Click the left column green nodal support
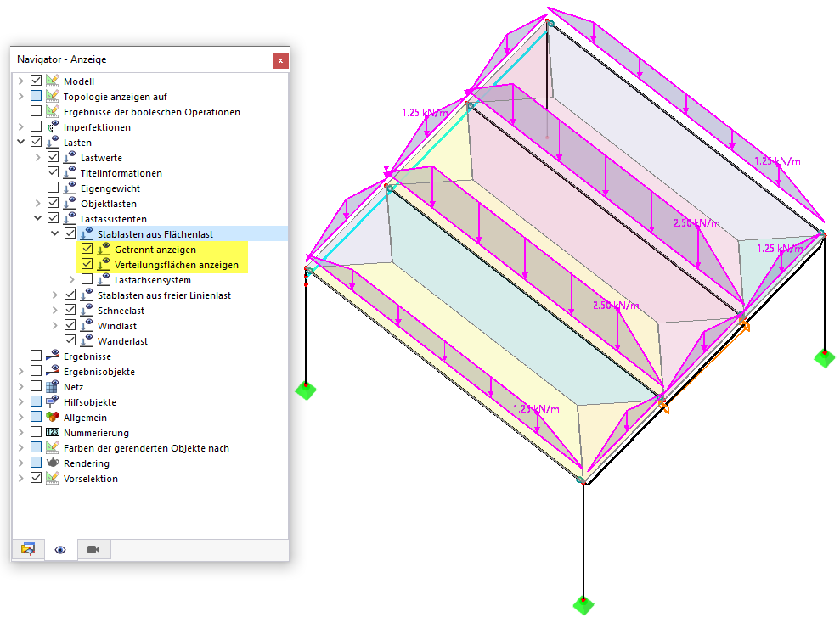Screen dimensions: 840x623 tap(306, 390)
